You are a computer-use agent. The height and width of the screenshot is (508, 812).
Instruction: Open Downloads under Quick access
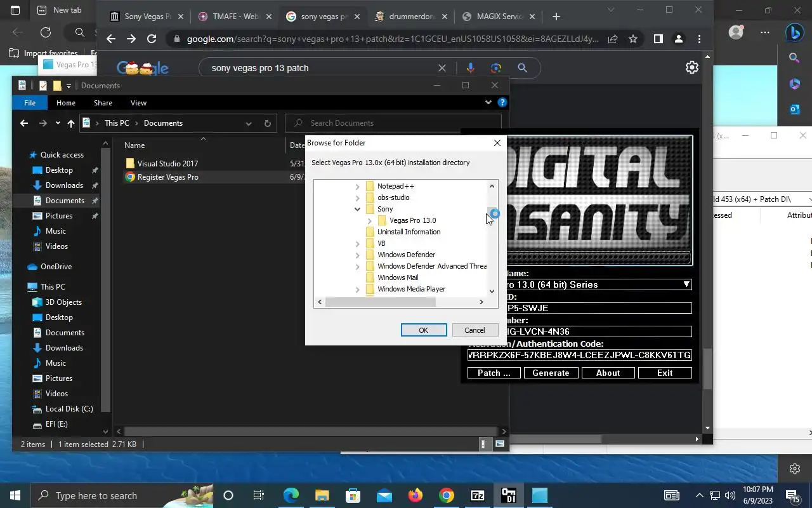(64, 185)
